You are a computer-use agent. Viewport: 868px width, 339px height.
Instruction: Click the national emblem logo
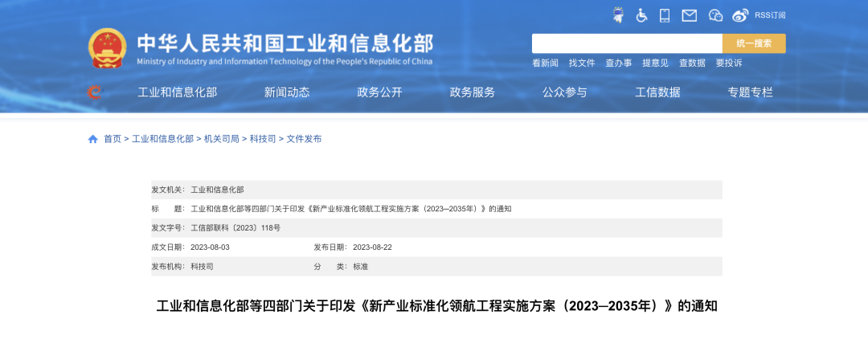tap(108, 48)
